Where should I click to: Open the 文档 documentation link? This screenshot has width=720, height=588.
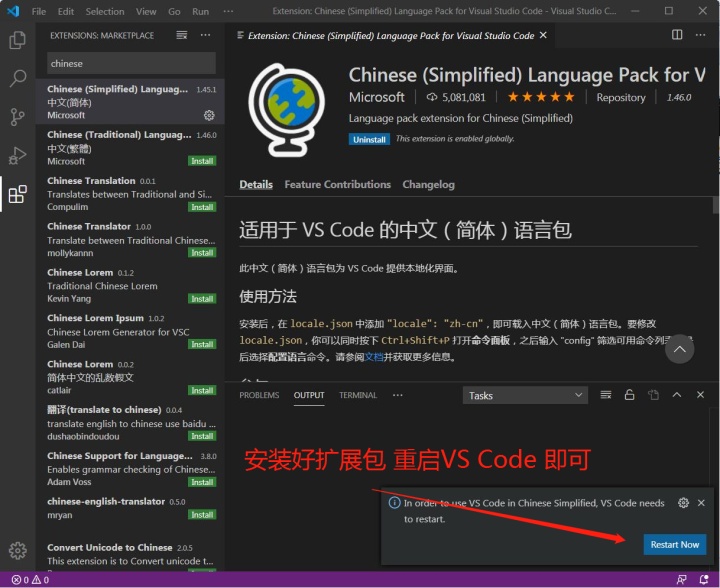[374, 357]
